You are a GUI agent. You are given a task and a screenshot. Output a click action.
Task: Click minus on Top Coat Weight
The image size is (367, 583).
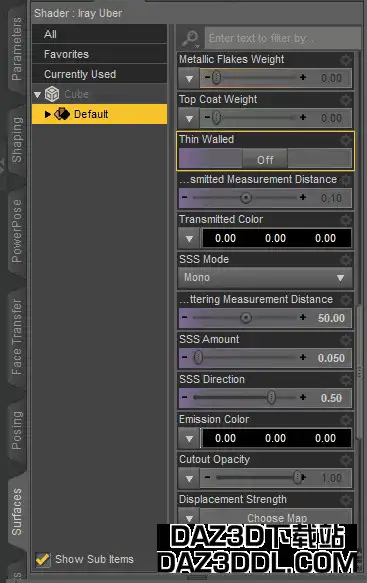pyautogui.click(x=207, y=117)
